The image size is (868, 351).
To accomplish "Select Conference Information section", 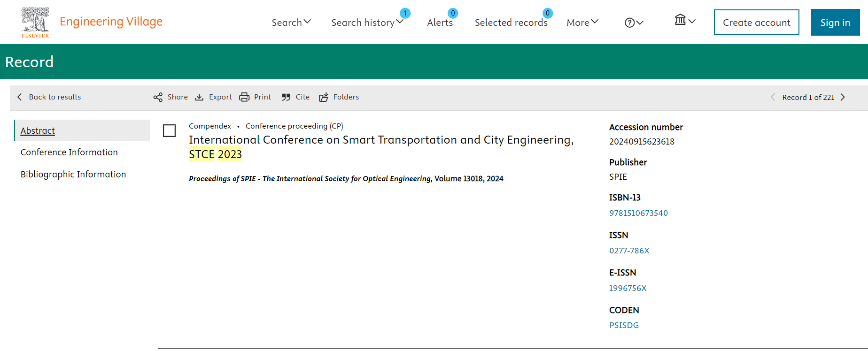I will tap(69, 152).
